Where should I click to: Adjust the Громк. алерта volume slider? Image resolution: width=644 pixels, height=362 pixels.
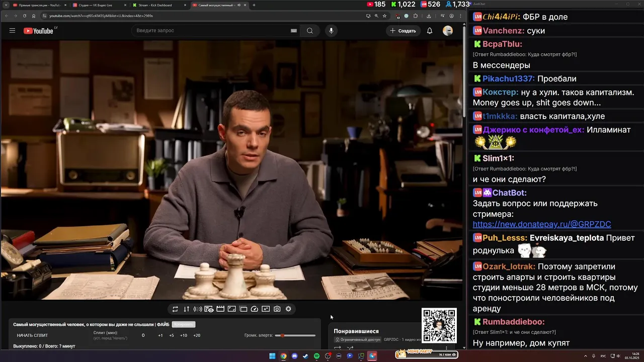point(295,335)
